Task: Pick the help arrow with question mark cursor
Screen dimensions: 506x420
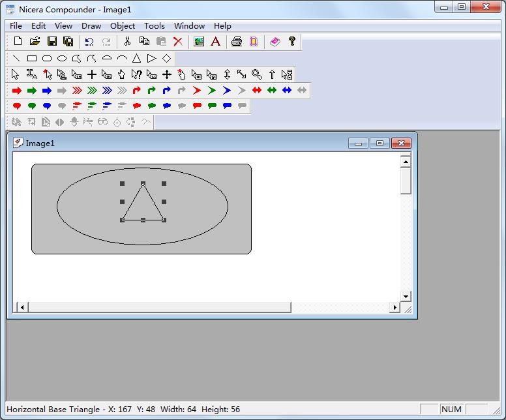Action: [x=136, y=74]
